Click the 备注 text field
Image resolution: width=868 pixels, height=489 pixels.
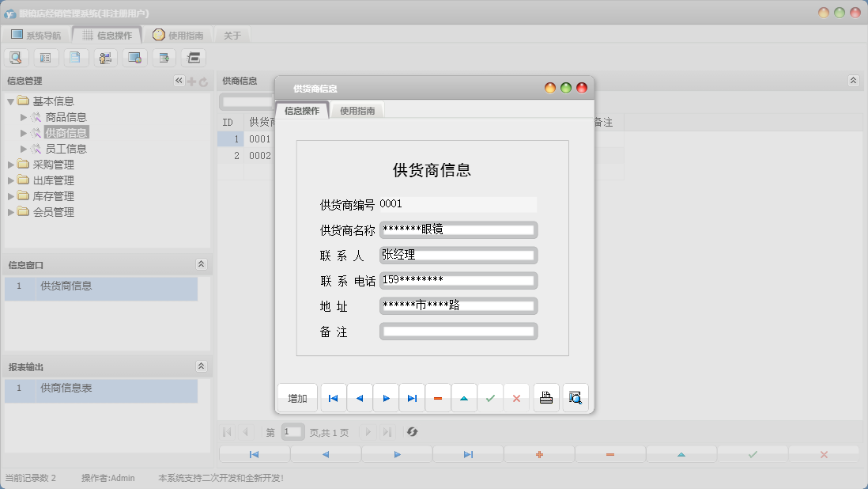coord(458,332)
